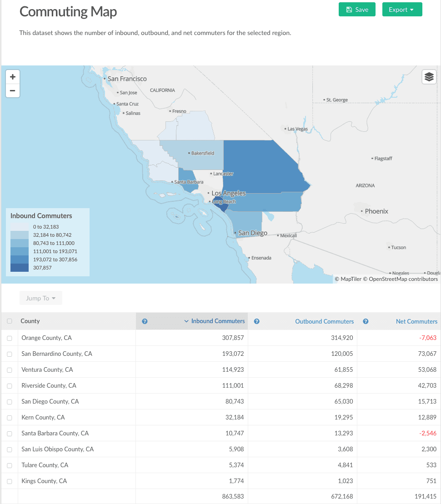441x504 pixels.
Task: Open the Export dropdown menu
Action: pyautogui.click(x=402, y=10)
